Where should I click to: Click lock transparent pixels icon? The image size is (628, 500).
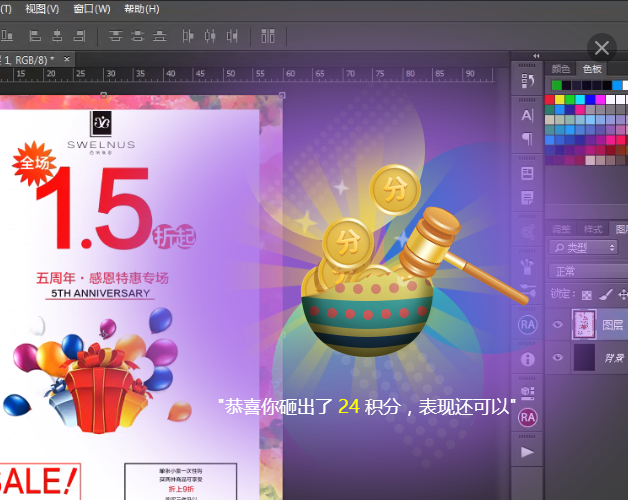[x=586, y=295]
